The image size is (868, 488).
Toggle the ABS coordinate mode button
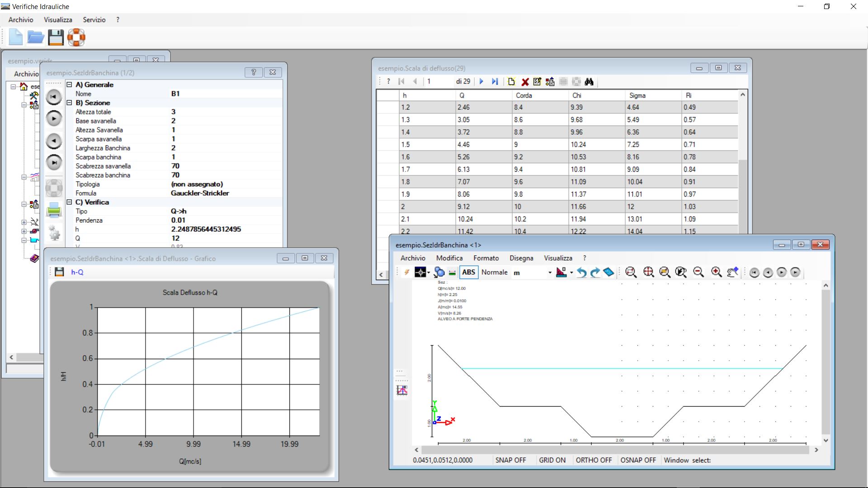[x=468, y=272]
